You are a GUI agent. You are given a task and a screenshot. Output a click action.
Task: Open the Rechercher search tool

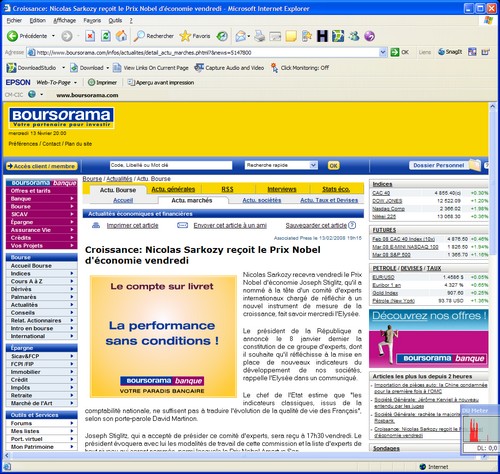154,36
